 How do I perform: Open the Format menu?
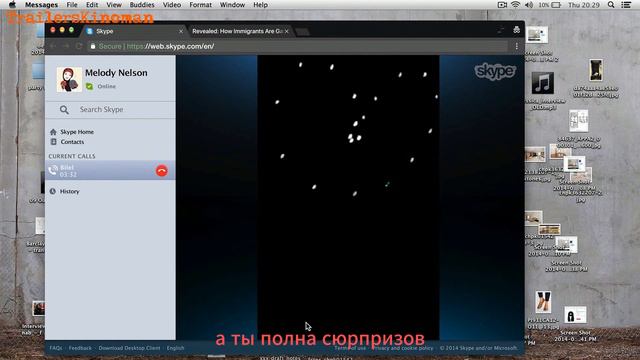(200, 5)
